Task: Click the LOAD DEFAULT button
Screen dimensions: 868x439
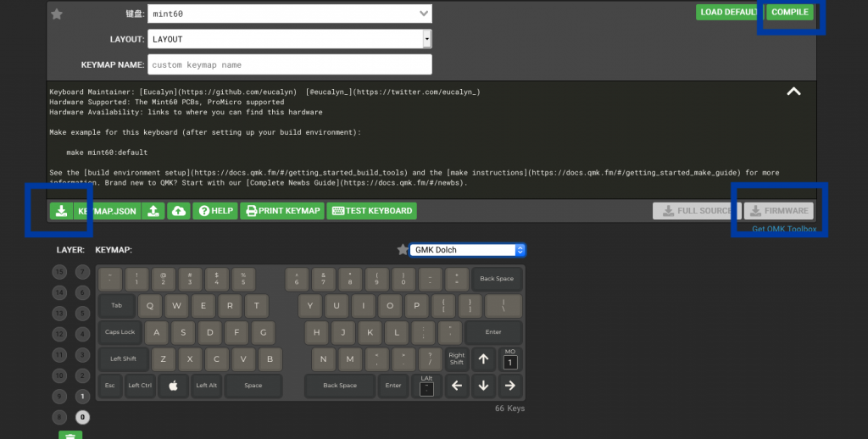Action: coord(728,13)
